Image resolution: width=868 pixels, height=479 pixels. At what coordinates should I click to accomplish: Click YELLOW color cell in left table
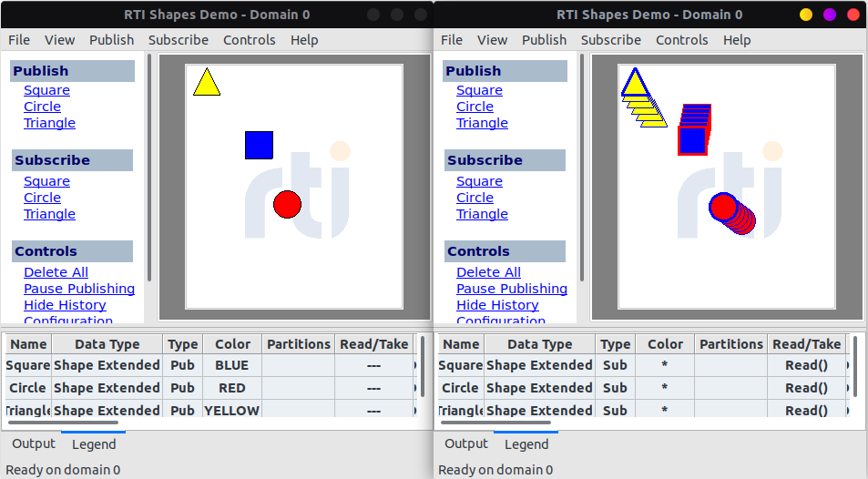(232, 411)
